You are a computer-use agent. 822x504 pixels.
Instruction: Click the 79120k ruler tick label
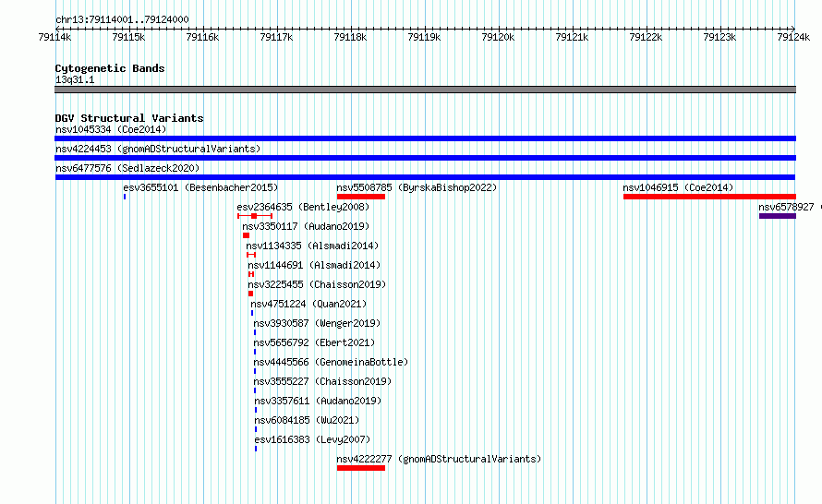(498, 37)
